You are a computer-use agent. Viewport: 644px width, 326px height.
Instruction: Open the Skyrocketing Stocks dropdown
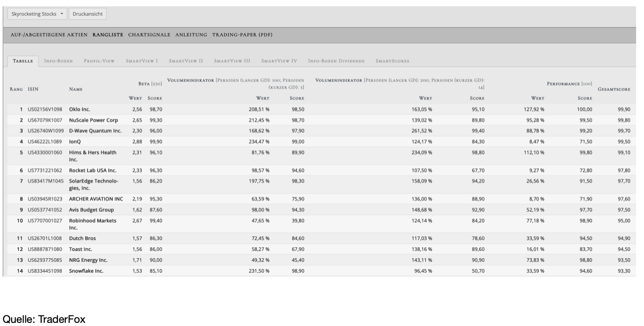click(37, 14)
